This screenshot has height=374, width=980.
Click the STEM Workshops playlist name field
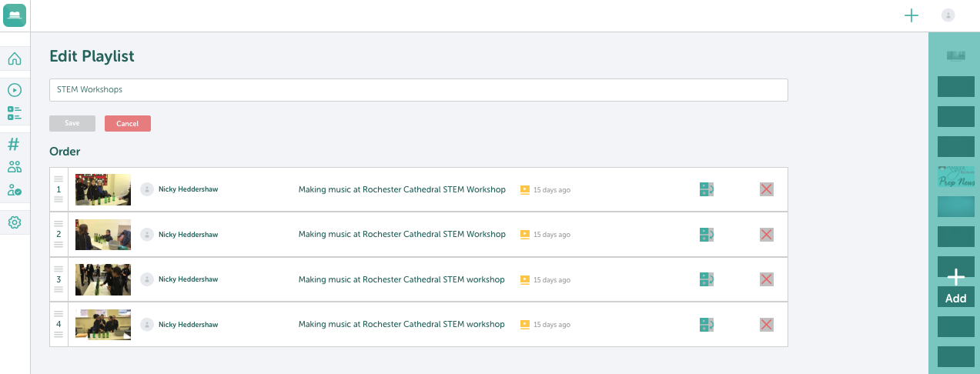[x=419, y=90]
